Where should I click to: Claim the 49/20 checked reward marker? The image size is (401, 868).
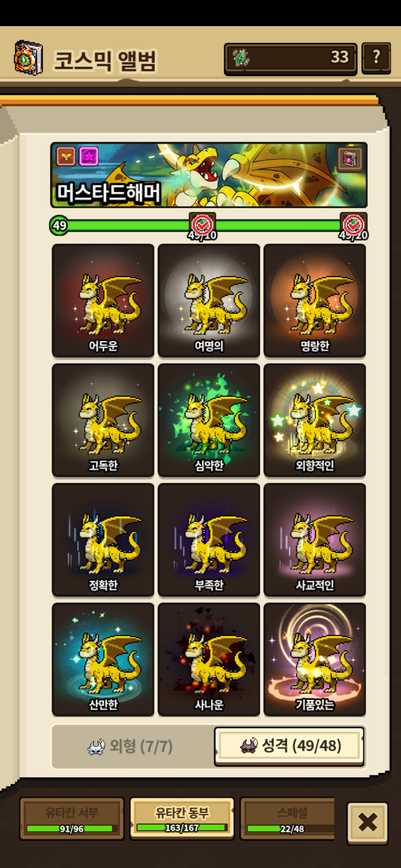click(353, 225)
